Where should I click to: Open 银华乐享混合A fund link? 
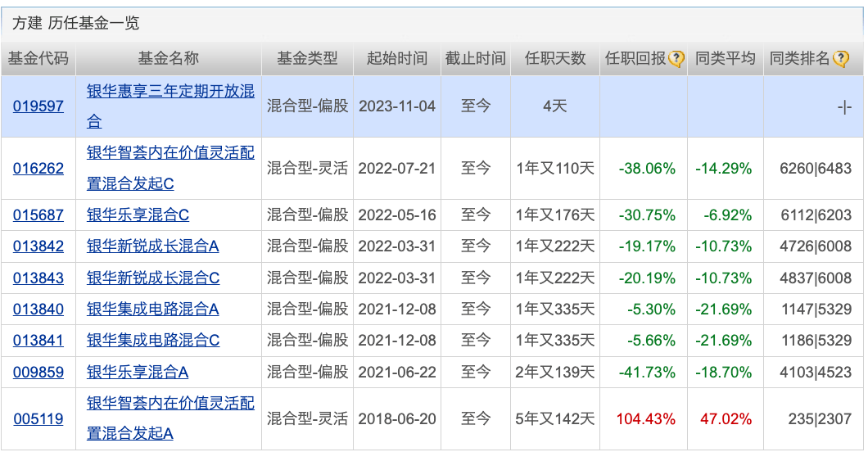[x=138, y=372]
